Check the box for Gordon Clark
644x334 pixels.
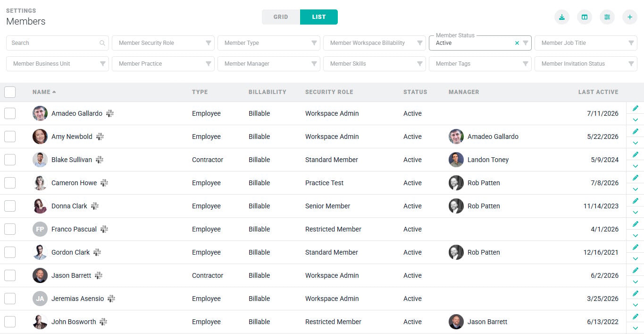click(10, 252)
